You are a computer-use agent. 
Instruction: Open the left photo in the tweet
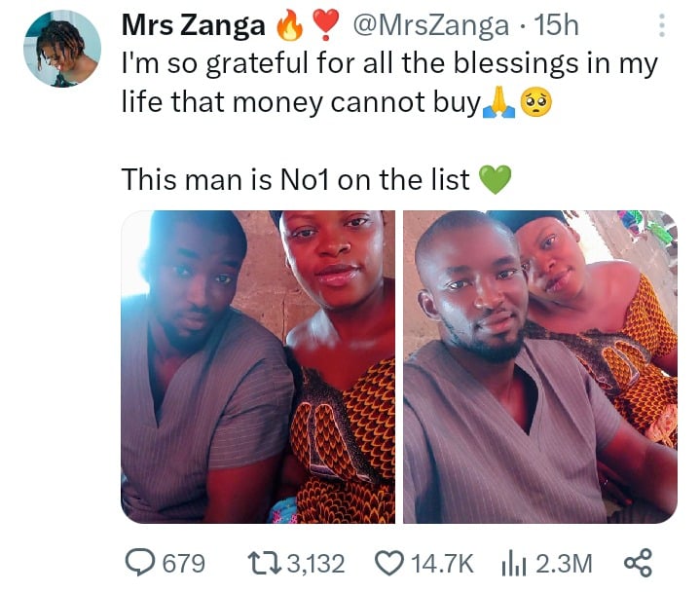(258, 367)
